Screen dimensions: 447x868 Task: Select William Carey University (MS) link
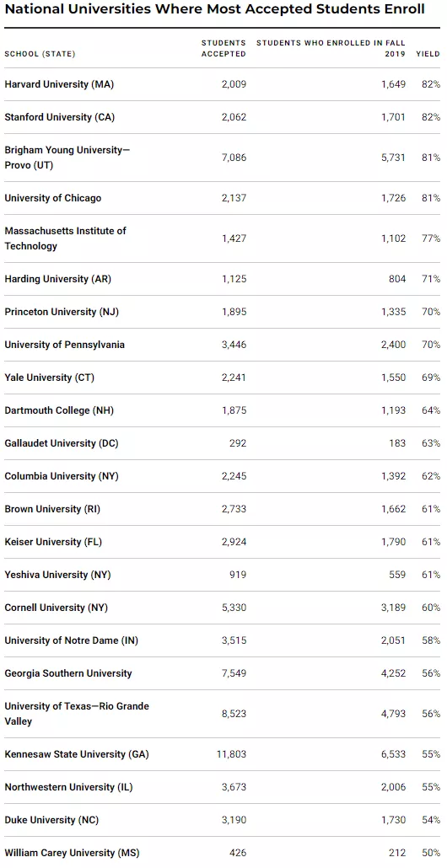click(72, 853)
